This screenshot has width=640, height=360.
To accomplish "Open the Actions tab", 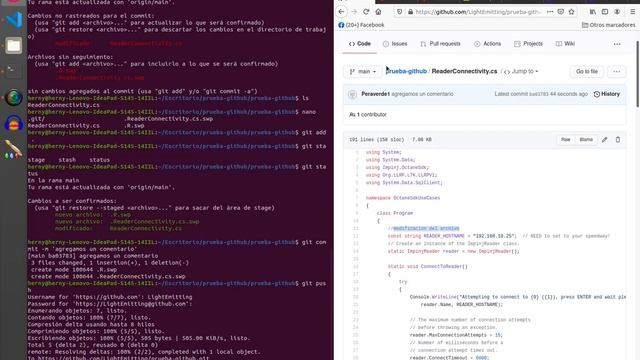I will click(x=487, y=44).
